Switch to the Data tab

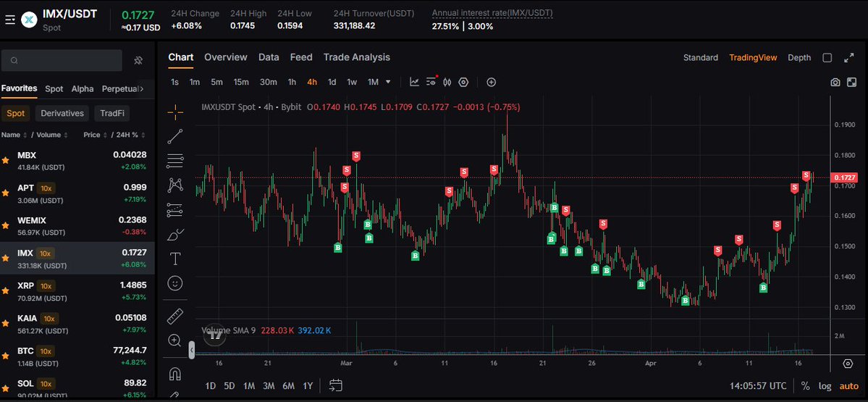point(269,57)
